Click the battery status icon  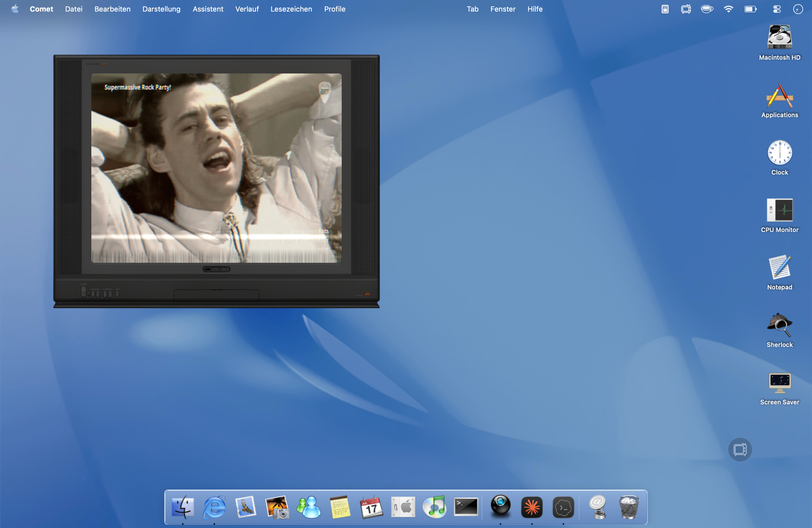[x=751, y=9]
